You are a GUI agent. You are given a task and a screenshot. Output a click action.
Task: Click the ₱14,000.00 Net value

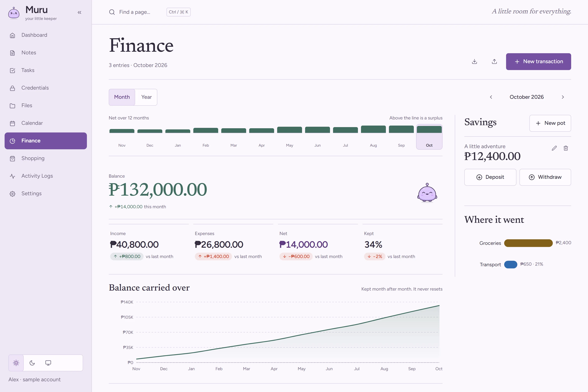304,244
